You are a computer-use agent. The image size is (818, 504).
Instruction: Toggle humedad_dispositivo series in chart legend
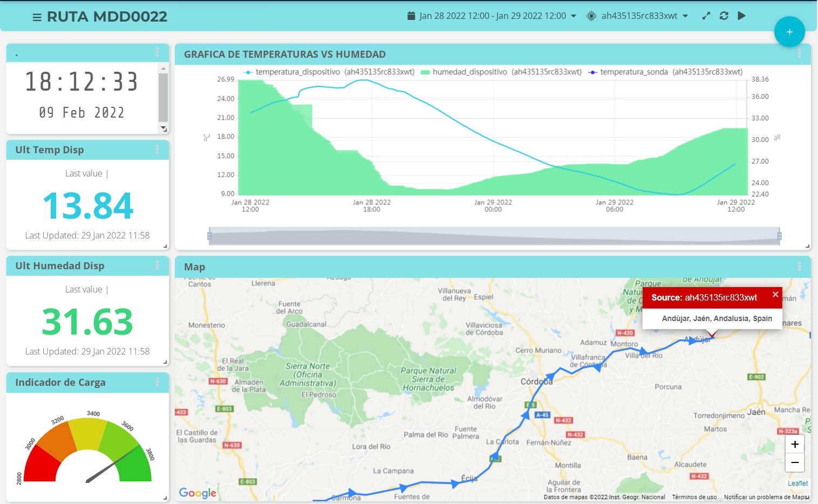click(x=501, y=72)
